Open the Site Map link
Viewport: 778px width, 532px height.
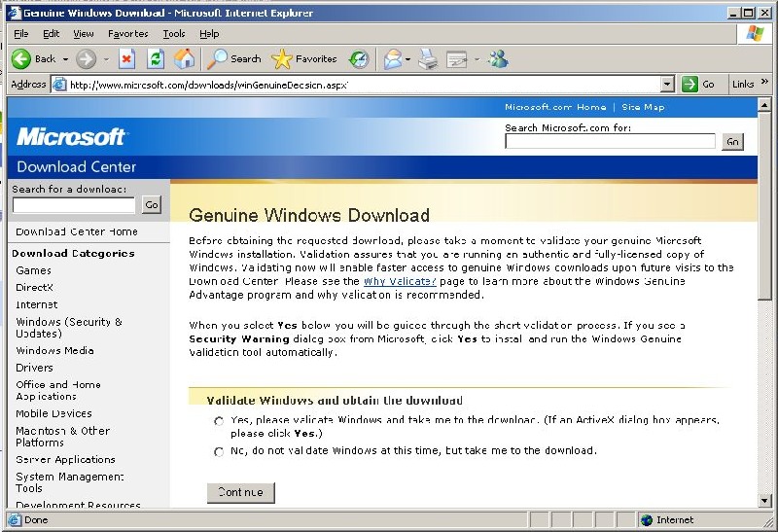(x=643, y=107)
